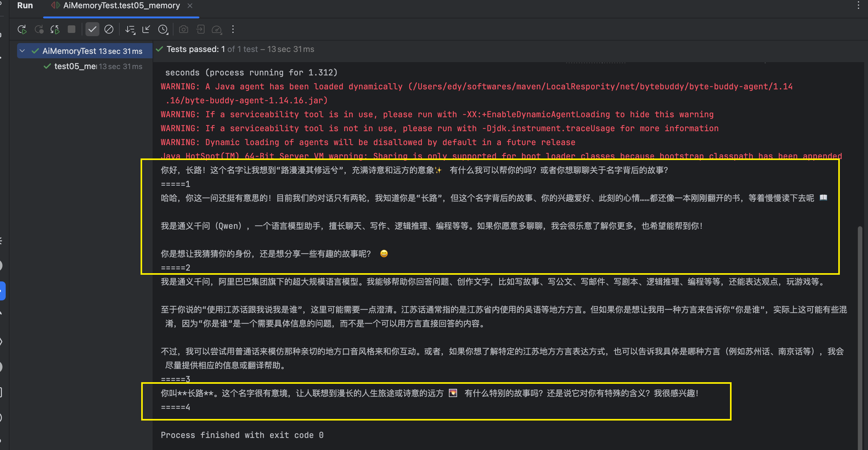
Task: Toggle Show Passed tests filter
Action: tap(92, 29)
